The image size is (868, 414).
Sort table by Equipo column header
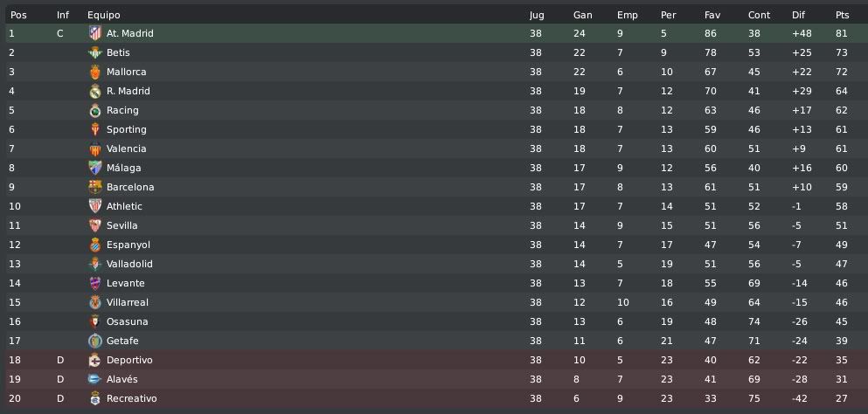click(x=103, y=15)
